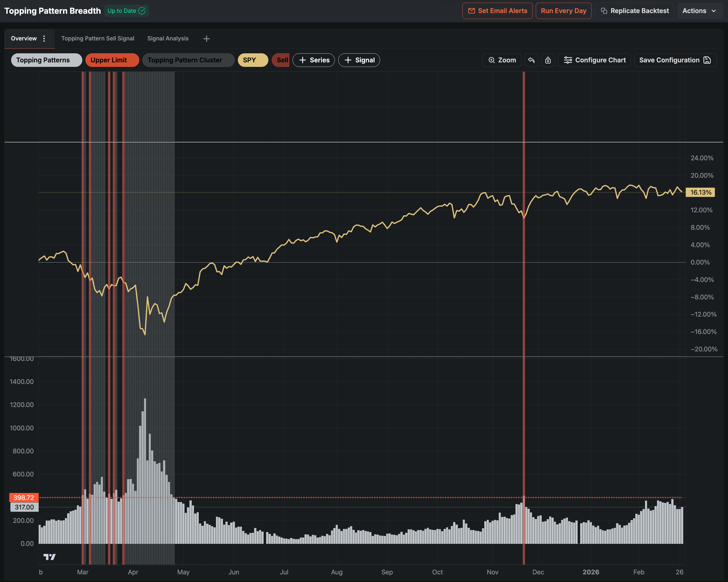Click the lock chart icon

tap(548, 60)
